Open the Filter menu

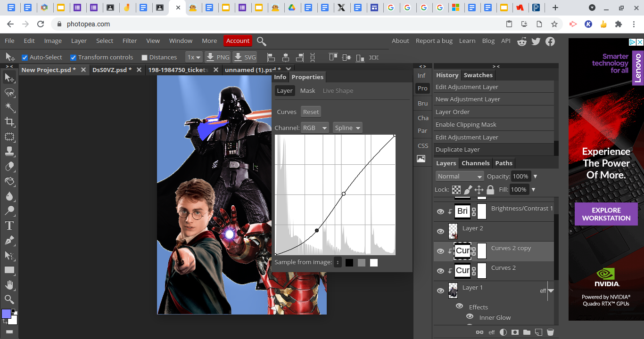[130, 41]
